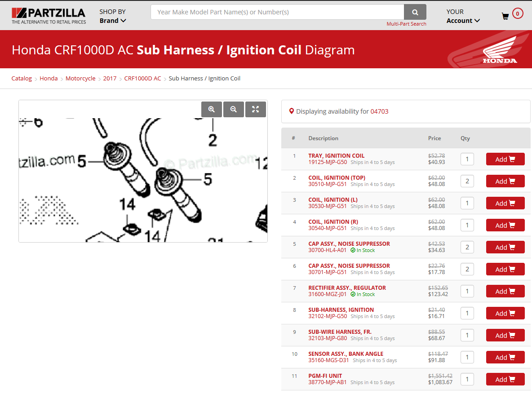The width and height of the screenshot is (532, 394).
Task: Open the shopping cart icon
Action: [x=505, y=16]
